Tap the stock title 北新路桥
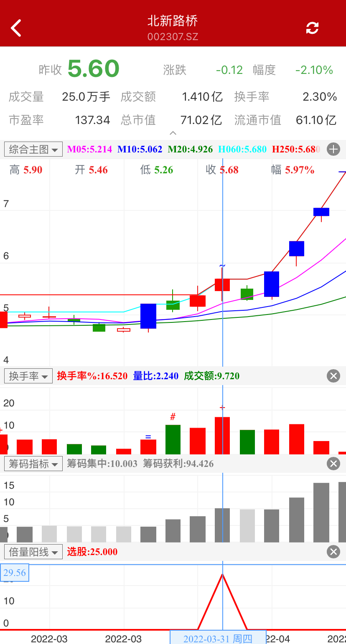Screen dimensions: 346x644 pyautogui.click(x=173, y=21)
